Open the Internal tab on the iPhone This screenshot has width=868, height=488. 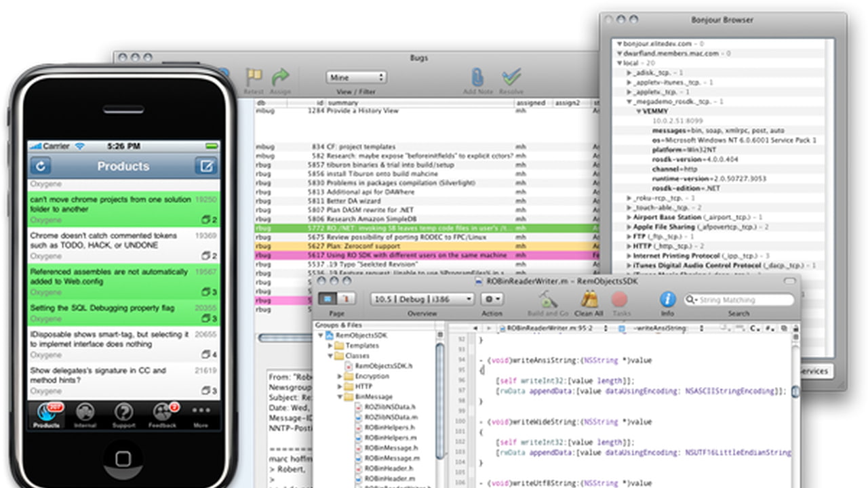click(85, 415)
